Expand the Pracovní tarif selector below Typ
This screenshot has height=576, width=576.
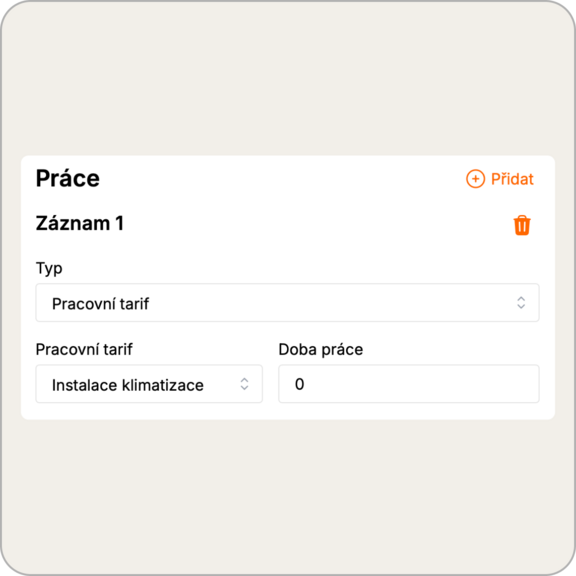point(149,384)
